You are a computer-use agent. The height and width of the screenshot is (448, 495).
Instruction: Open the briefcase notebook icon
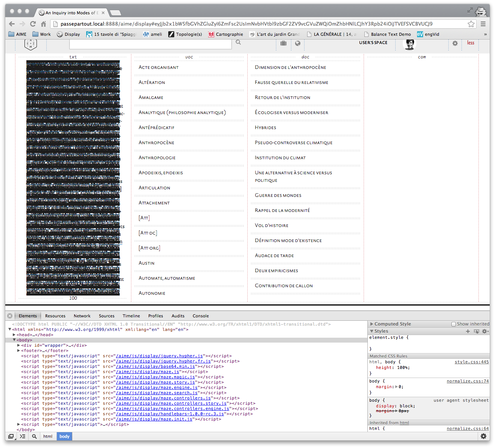pos(283,43)
